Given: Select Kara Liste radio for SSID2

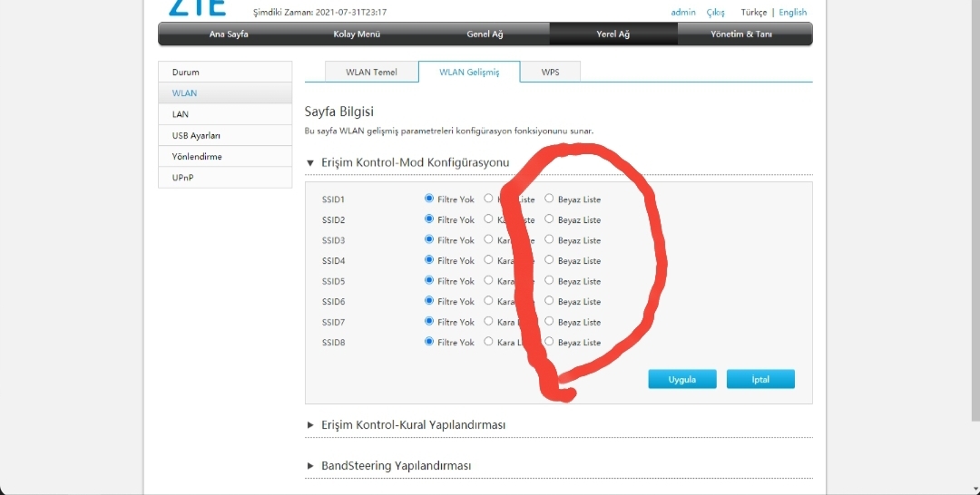Looking at the screenshot, I should 488,219.
